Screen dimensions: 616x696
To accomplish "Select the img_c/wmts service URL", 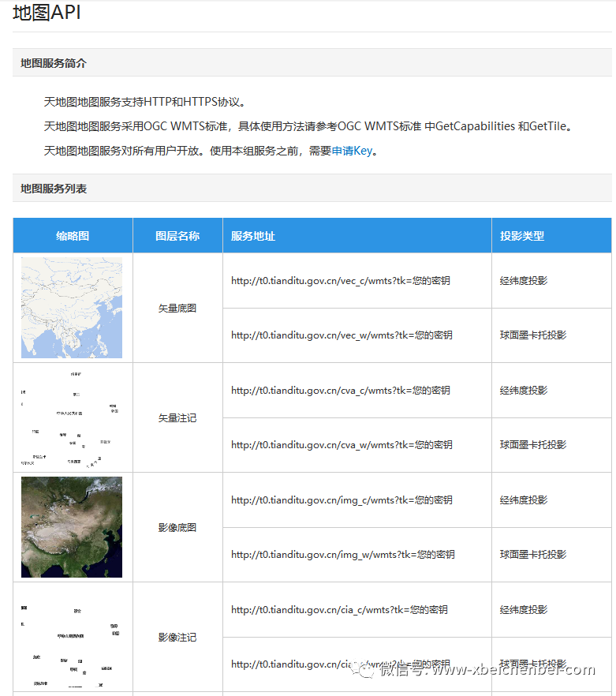I will (x=342, y=500).
